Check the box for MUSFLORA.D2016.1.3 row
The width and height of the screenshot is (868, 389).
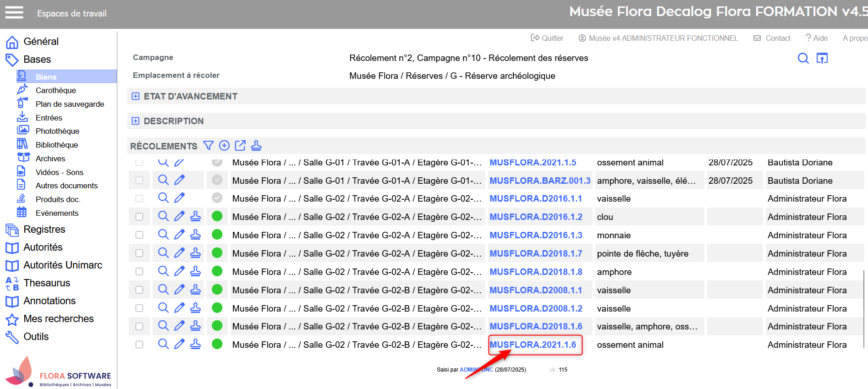coord(139,235)
